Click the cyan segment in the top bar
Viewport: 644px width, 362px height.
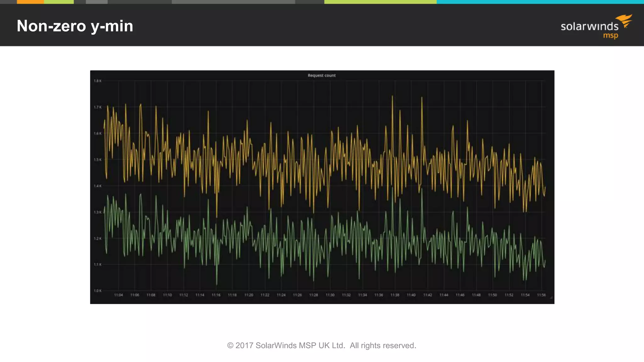pos(540,2)
